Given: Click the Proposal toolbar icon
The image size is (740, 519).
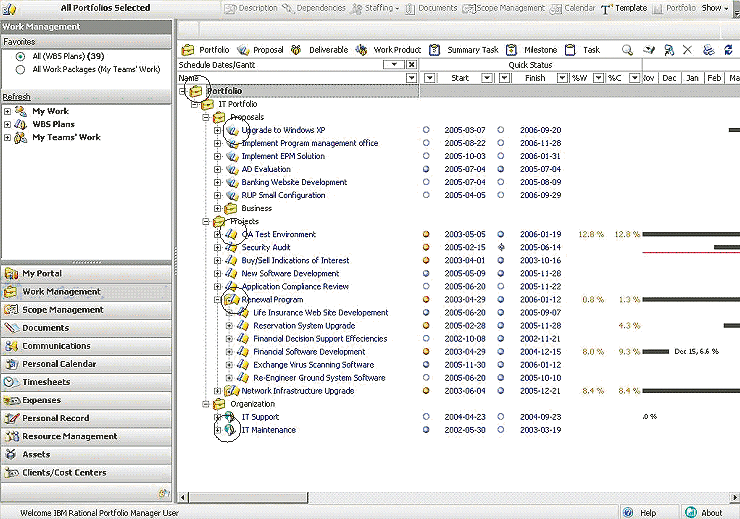Looking at the screenshot, I should click(x=243, y=50).
